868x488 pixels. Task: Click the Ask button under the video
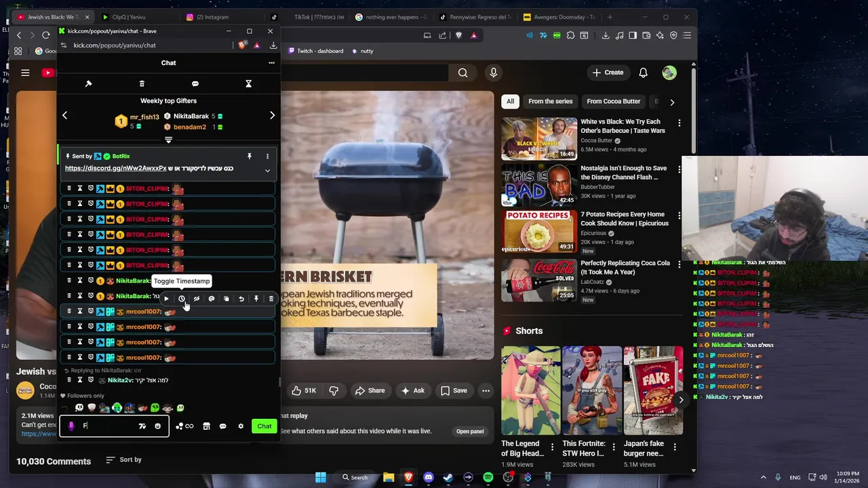[413, 390]
